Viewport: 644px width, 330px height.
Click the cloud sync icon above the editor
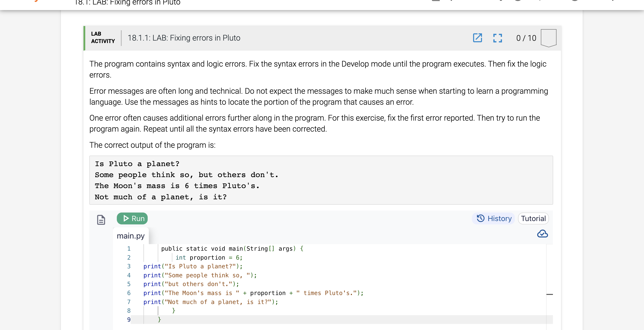click(x=542, y=234)
